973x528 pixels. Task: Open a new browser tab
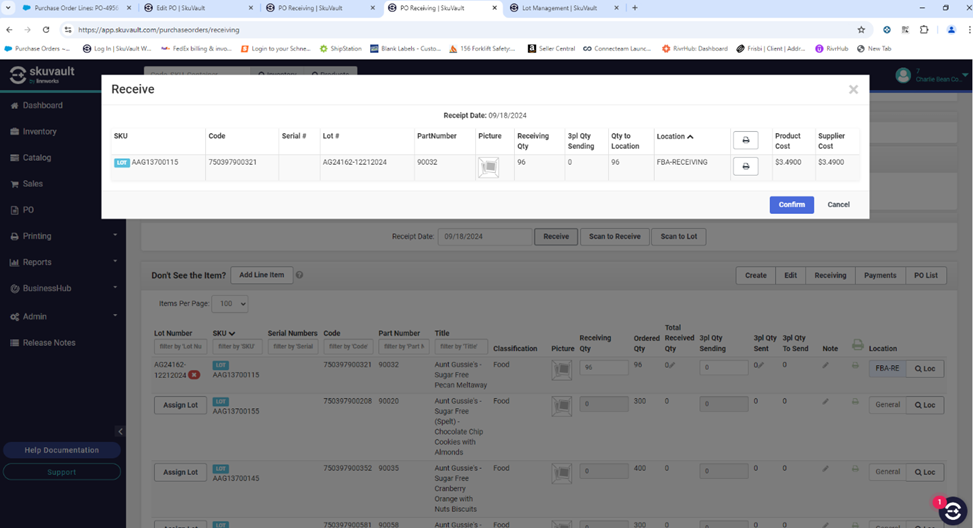[634, 8]
